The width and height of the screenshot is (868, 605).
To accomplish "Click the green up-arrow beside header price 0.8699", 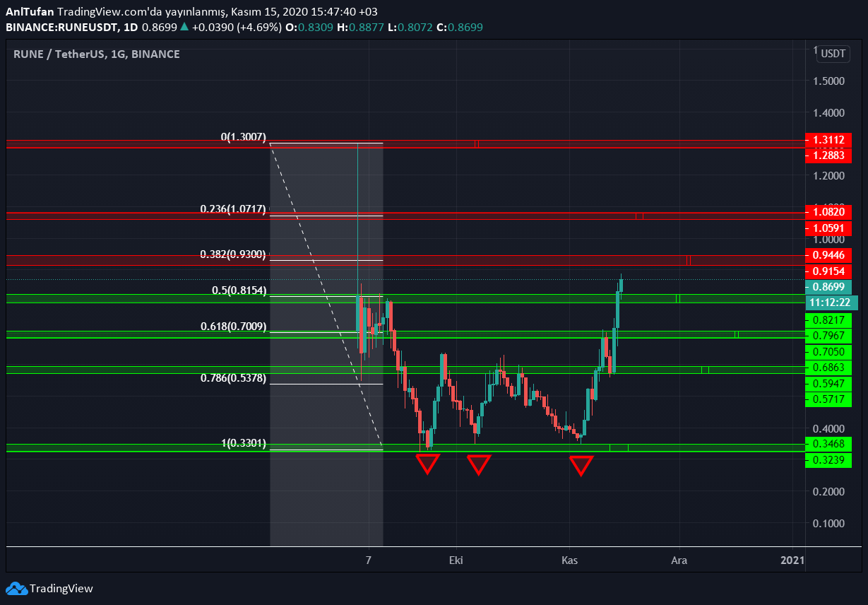I will (x=184, y=27).
